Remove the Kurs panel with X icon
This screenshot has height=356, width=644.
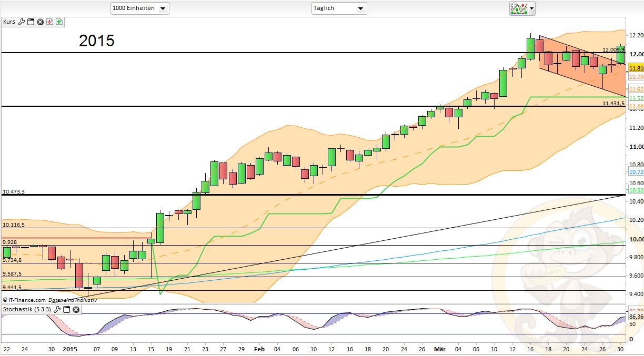(40, 22)
